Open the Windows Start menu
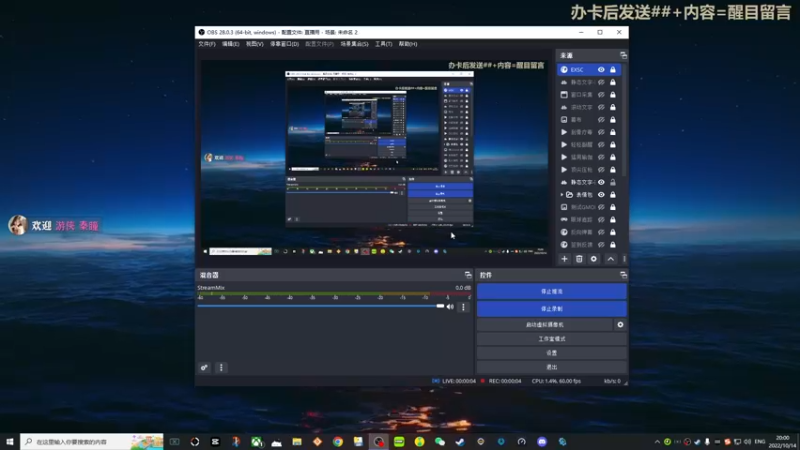This screenshot has height=450, width=800. click(x=10, y=442)
